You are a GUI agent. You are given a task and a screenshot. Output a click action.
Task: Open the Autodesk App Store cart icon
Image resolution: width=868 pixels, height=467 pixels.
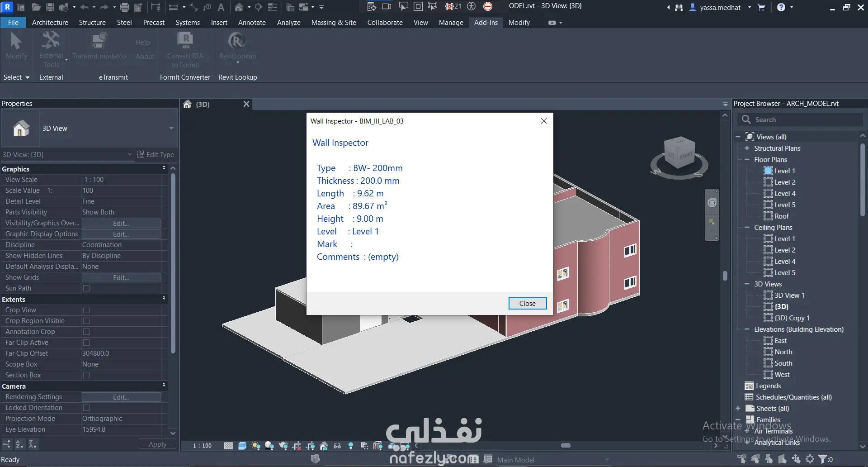click(x=761, y=7)
